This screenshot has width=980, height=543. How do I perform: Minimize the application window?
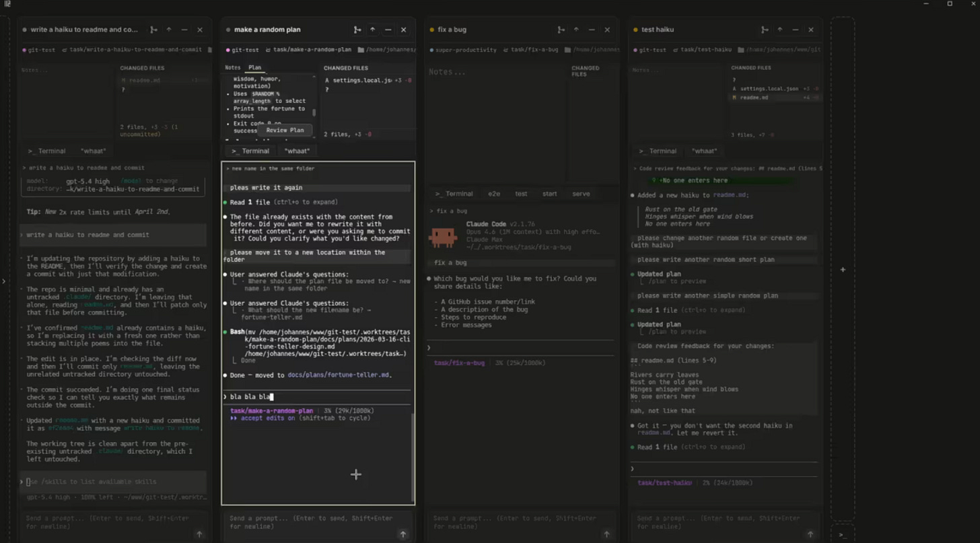point(926,4)
